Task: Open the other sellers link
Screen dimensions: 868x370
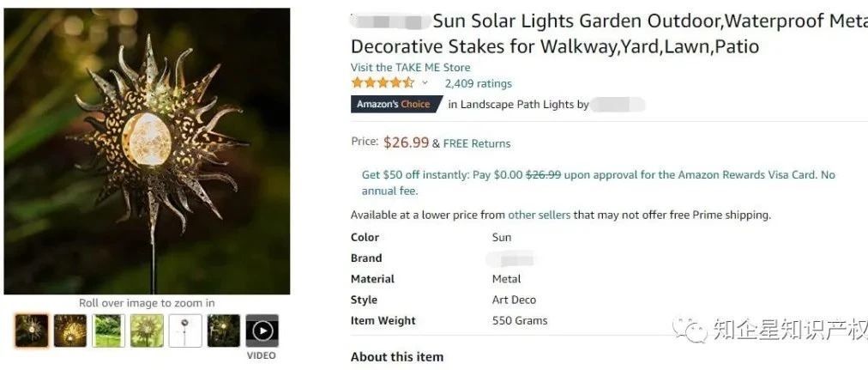Action: [539, 215]
